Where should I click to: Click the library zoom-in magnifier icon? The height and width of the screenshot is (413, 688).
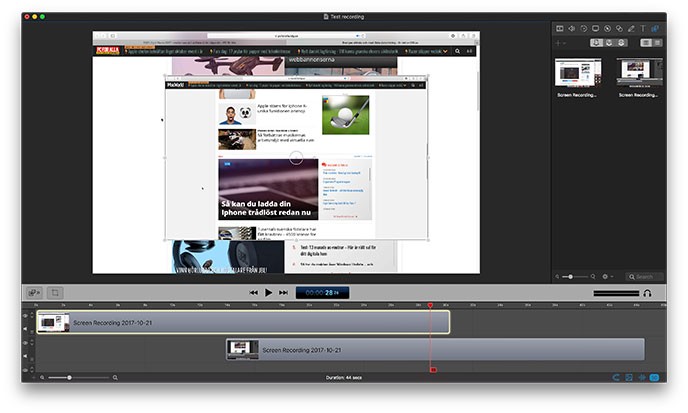[593, 277]
